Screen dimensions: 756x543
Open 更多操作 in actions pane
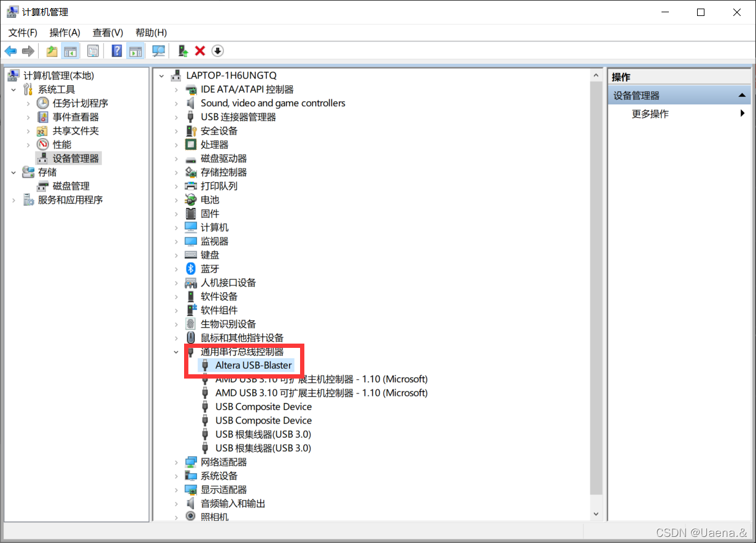pos(650,114)
